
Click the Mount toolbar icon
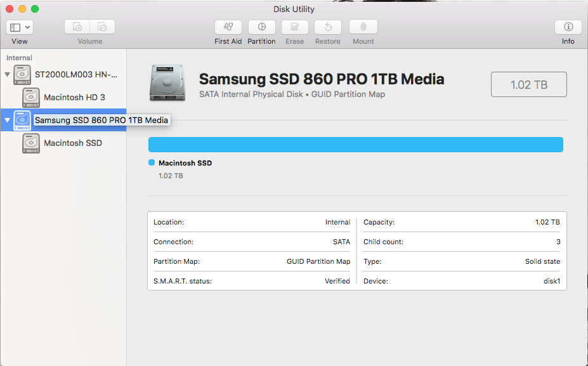(x=363, y=27)
